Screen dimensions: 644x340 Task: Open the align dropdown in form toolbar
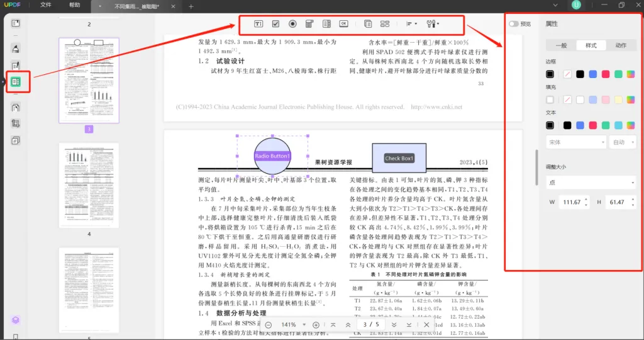[411, 24]
